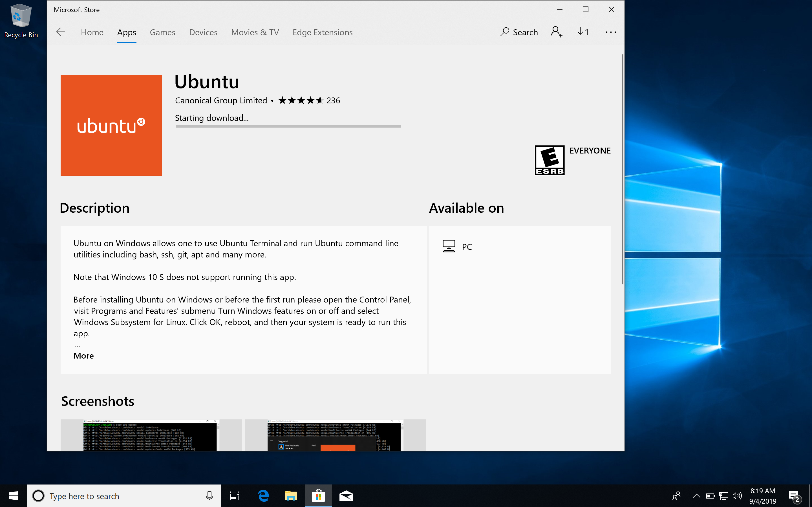Open downloads and updates indicator

pyautogui.click(x=583, y=32)
